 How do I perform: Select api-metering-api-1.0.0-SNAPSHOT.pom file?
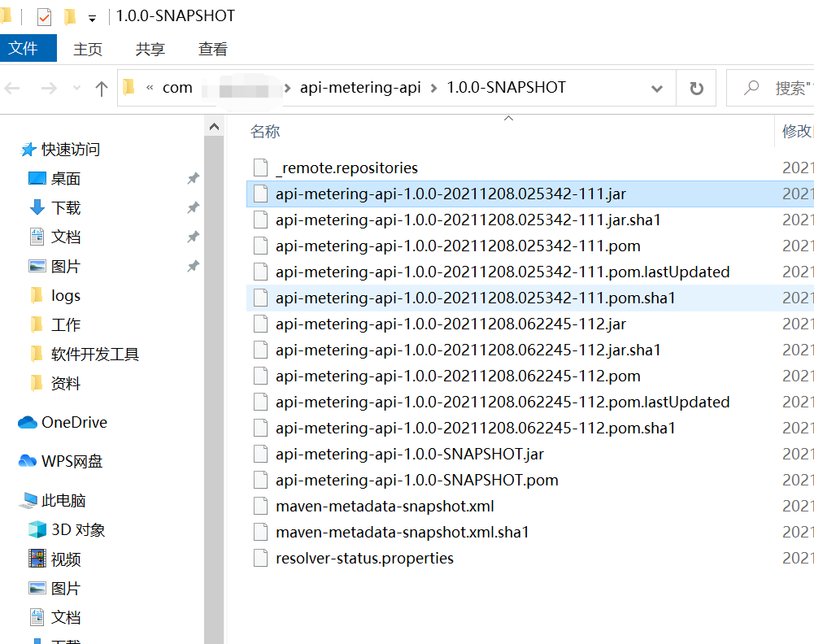click(417, 480)
